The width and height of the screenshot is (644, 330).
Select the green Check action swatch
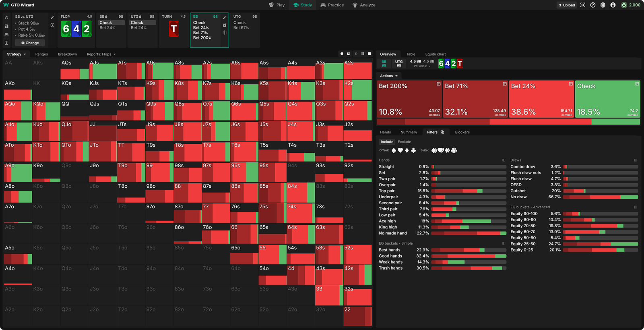point(607,99)
